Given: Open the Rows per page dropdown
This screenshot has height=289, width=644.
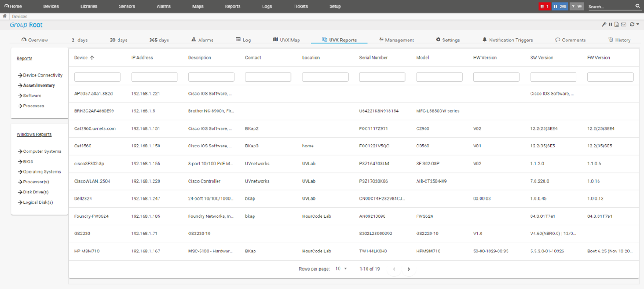Looking at the screenshot, I should 341,269.
